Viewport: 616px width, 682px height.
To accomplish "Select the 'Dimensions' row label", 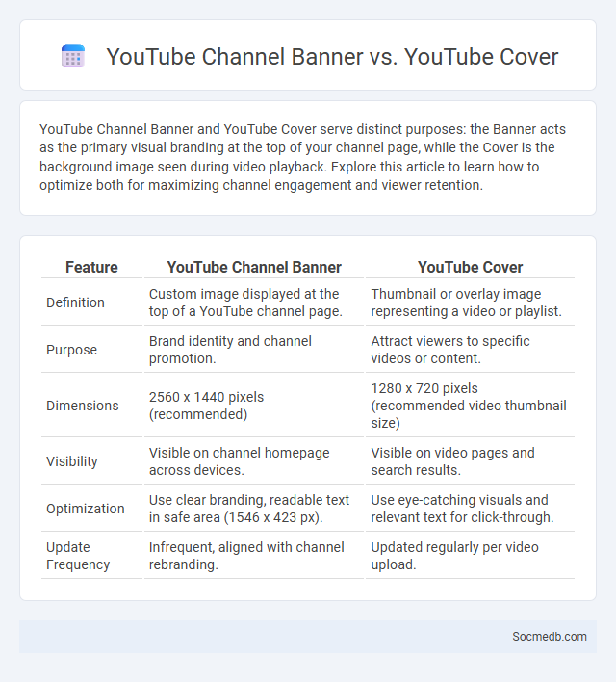I will [83, 406].
